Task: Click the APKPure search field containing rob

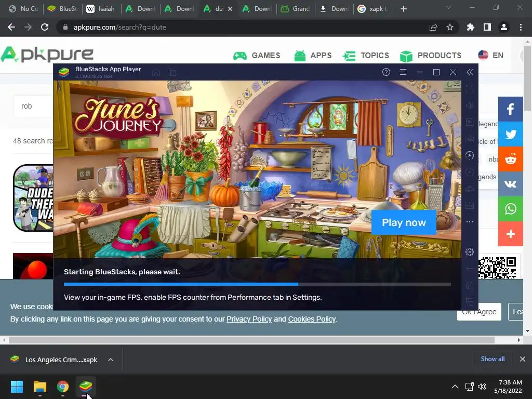Action: (33, 106)
